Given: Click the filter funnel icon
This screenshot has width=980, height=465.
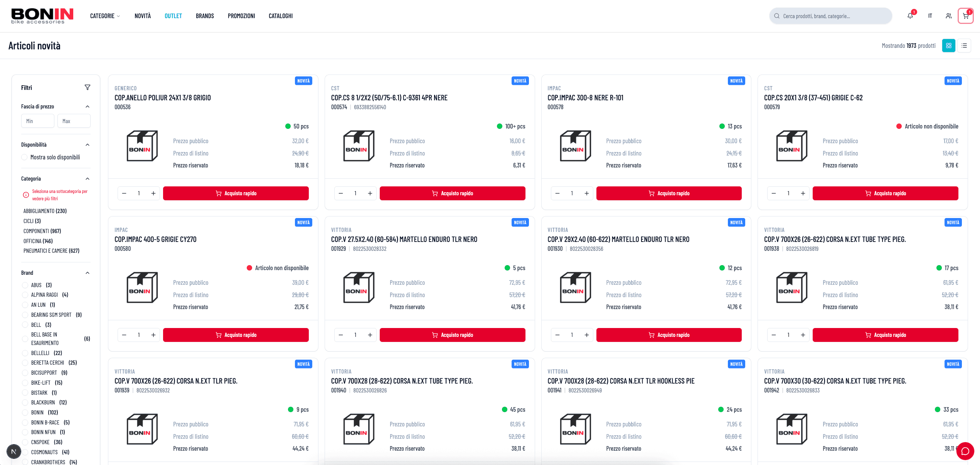Looking at the screenshot, I should click(x=88, y=88).
